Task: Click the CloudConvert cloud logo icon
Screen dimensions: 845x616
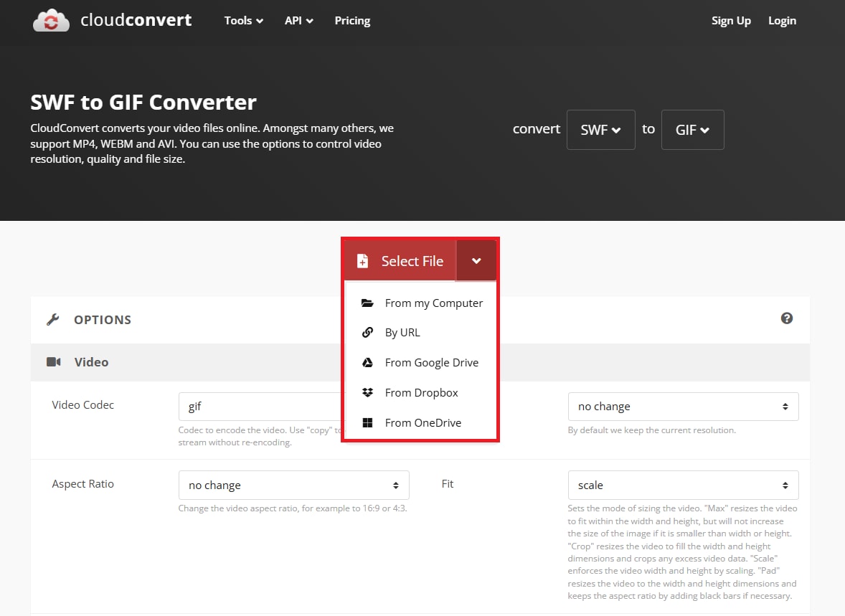Action: (51, 21)
